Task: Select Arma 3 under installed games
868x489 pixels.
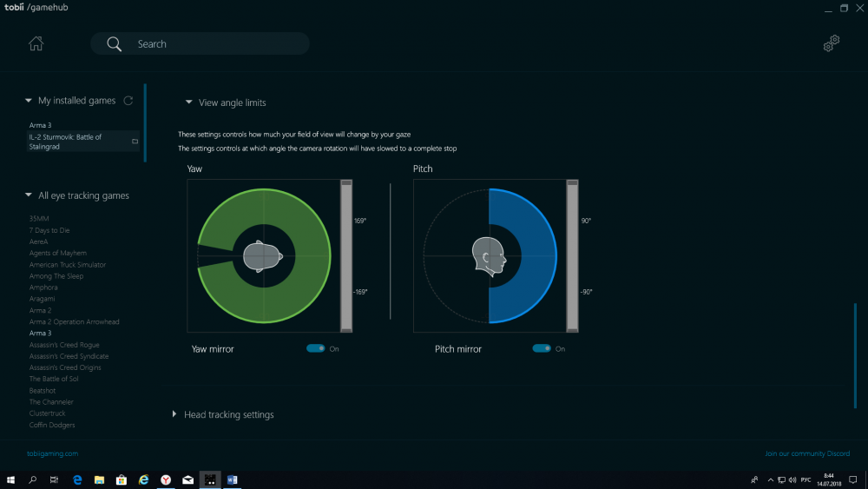Action: point(41,125)
